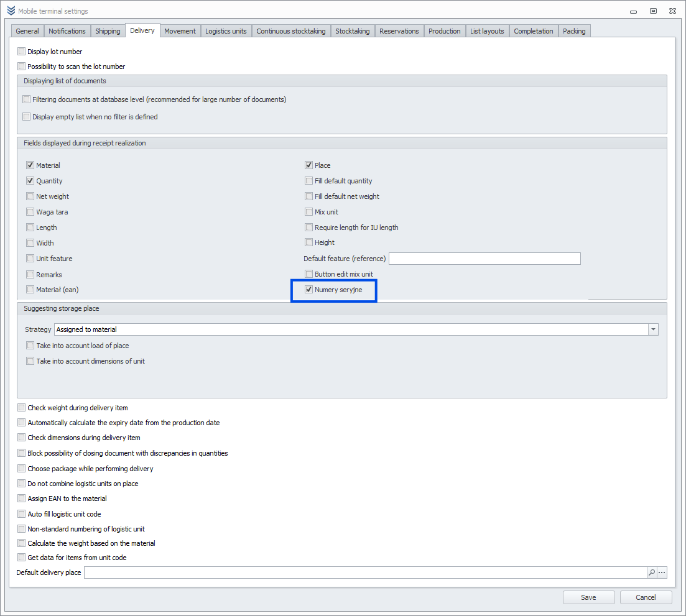Viewport: 686px width, 616px height.
Task: Close the Mobile terminal settings window
Action: pos(673,11)
